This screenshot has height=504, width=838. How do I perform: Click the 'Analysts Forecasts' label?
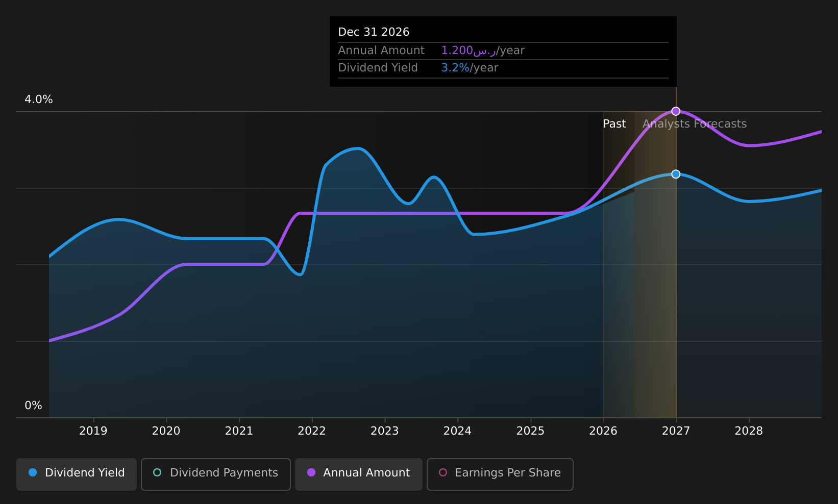(695, 124)
